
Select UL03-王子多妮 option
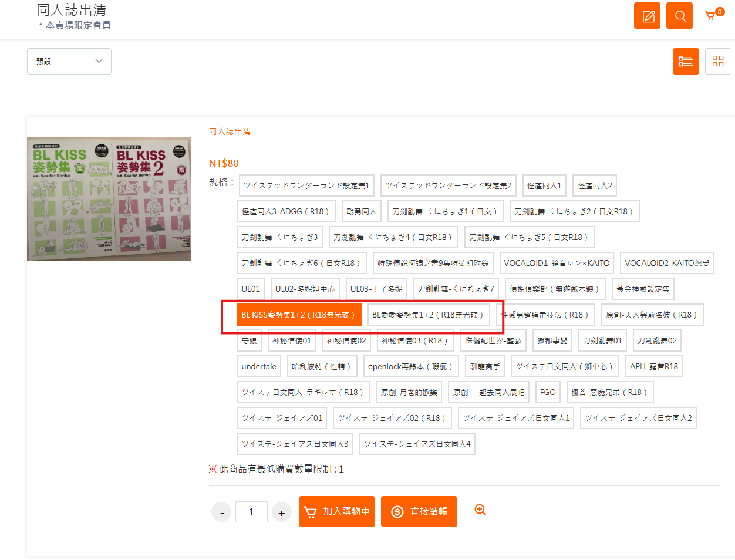click(376, 289)
